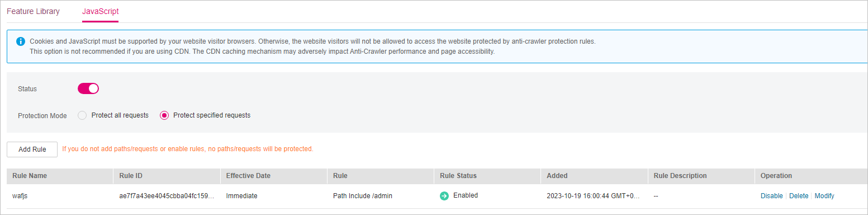The width and height of the screenshot is (868, 215).
Task: Disable the wafjs rule
Action: 771,196
